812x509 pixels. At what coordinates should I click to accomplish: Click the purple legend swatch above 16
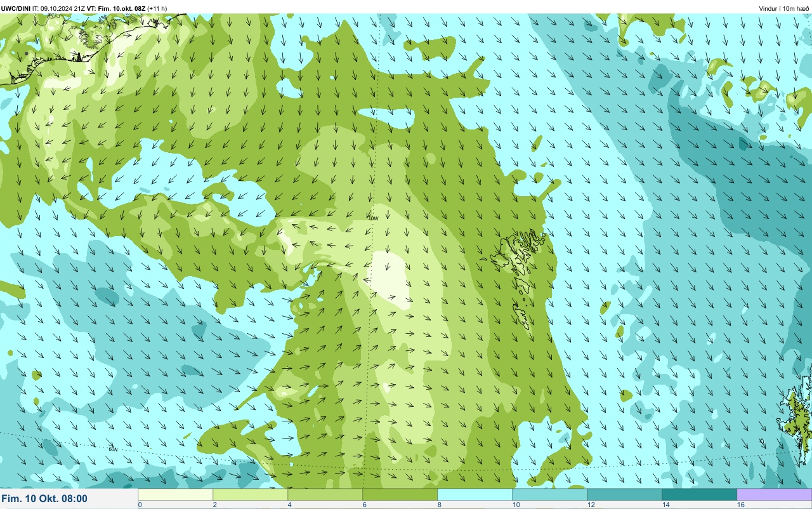click(x=774, y=494)
